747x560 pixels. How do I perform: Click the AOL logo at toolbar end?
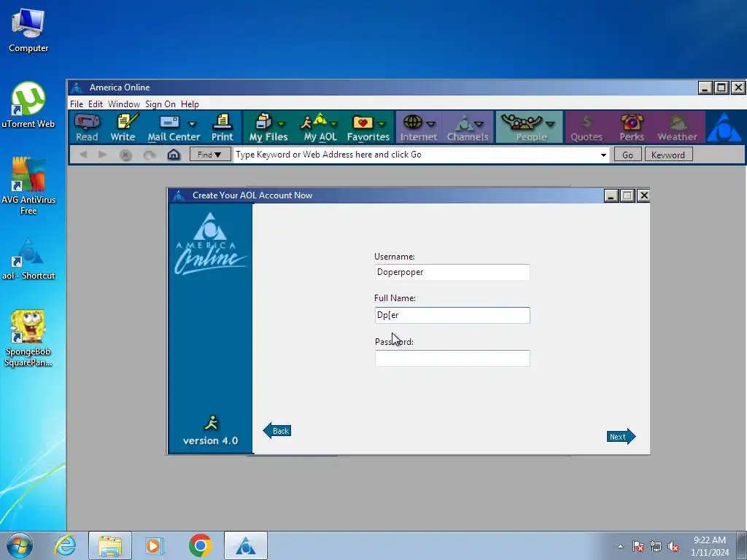[724, 127]
